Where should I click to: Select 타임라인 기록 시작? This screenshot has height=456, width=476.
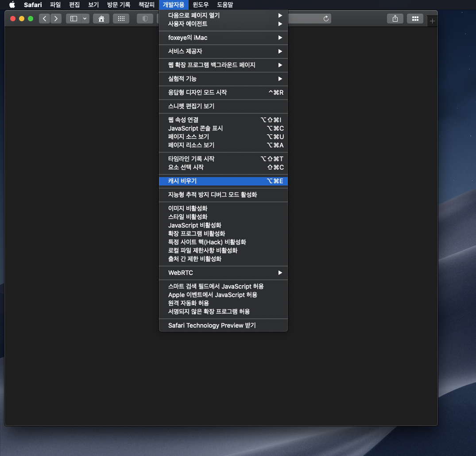click(x=224, y=159)
